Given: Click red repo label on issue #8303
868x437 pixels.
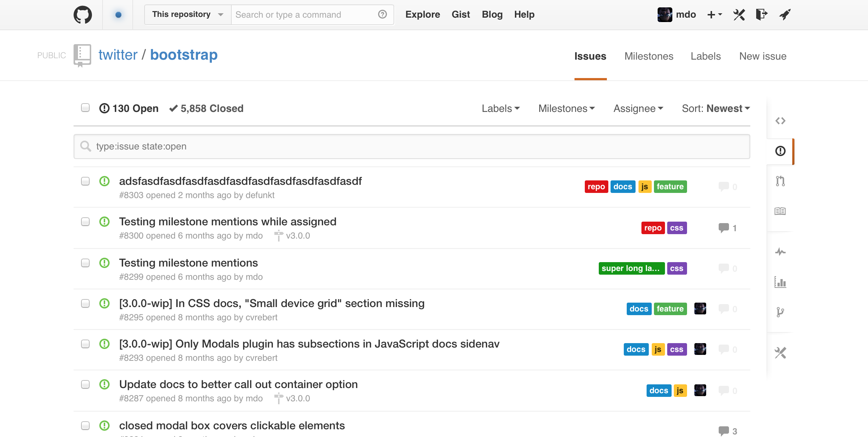Looking at the screenshot, I should 596,187.
